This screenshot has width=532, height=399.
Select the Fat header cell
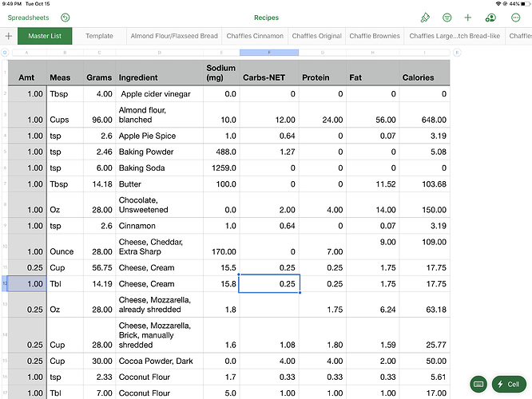coord(372,73)
